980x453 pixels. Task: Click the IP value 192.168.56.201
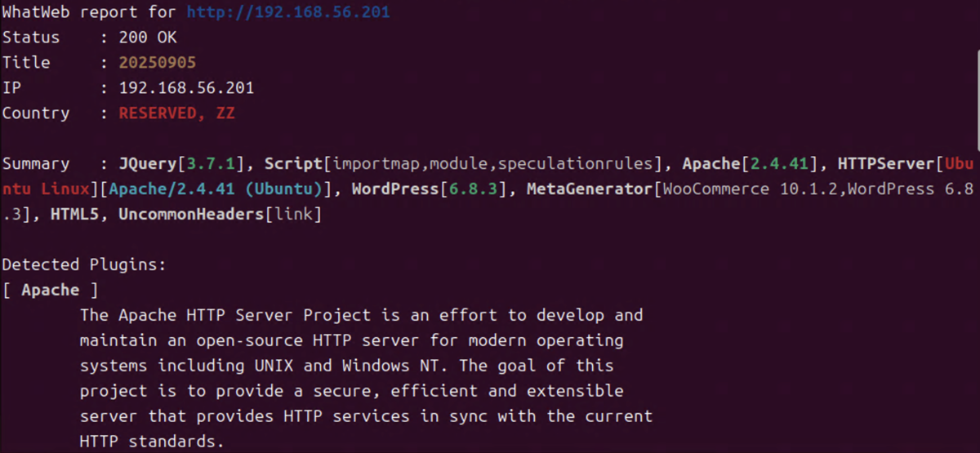(186, 88)
